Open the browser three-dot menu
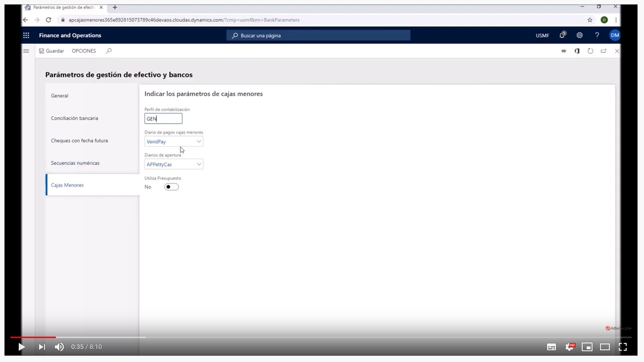The height and width of the screenshot is (362, 644). pos(616,20)
